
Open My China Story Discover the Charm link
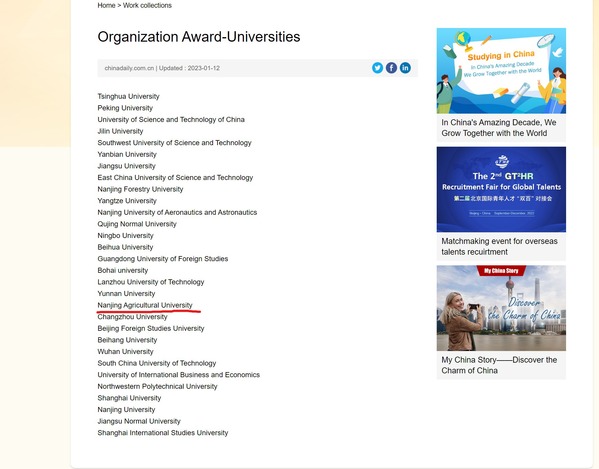499,365
